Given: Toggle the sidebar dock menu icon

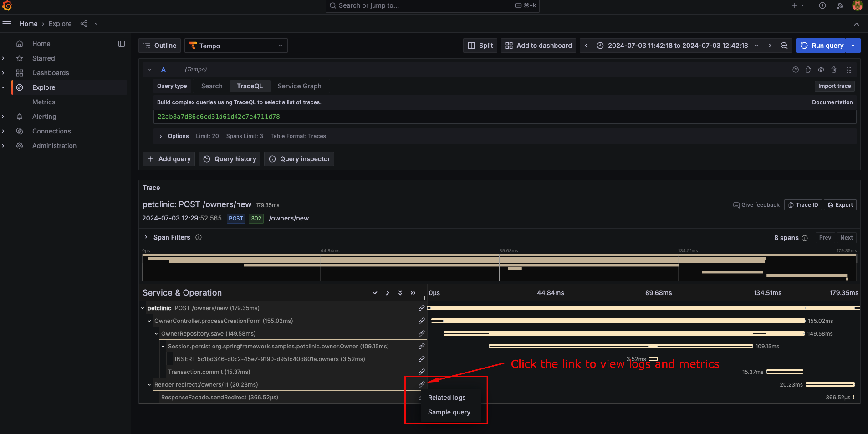Looking at the screenshot, I should tap(122, 44).
